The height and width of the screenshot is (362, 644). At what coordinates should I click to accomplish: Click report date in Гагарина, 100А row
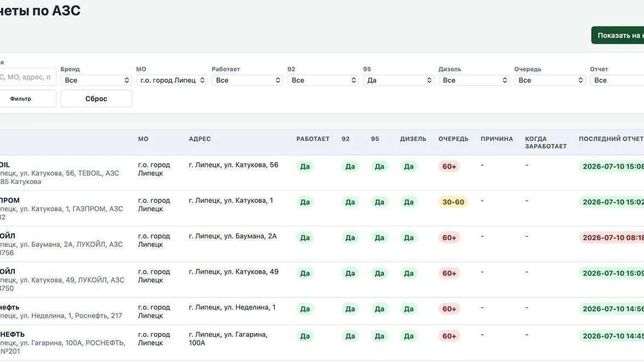coord(612,336)
